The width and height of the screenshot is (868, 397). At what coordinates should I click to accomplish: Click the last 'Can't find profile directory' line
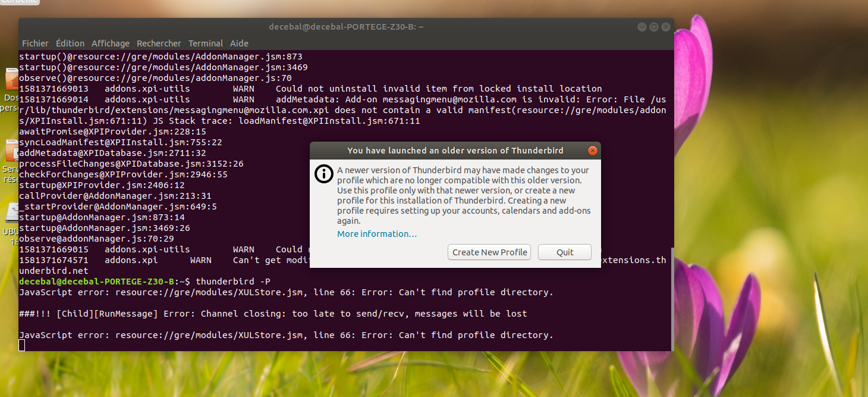[x=286, y=335]
